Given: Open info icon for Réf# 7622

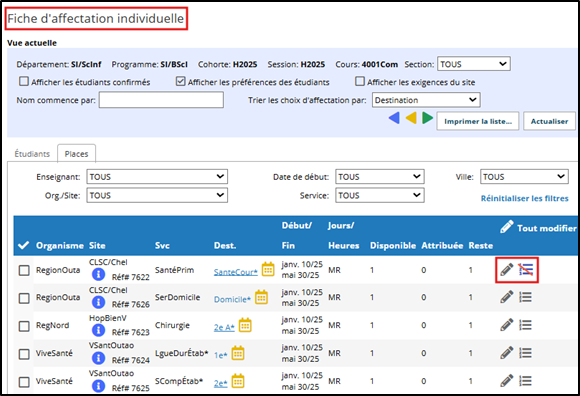Looking at the screenshot, I should (98, 274).
